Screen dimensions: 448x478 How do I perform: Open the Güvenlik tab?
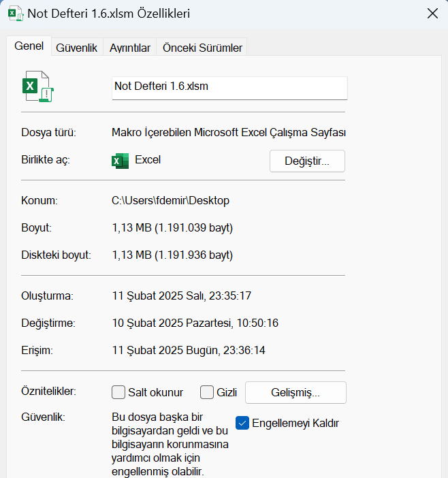pyautogui.click(x=76, y=48)
